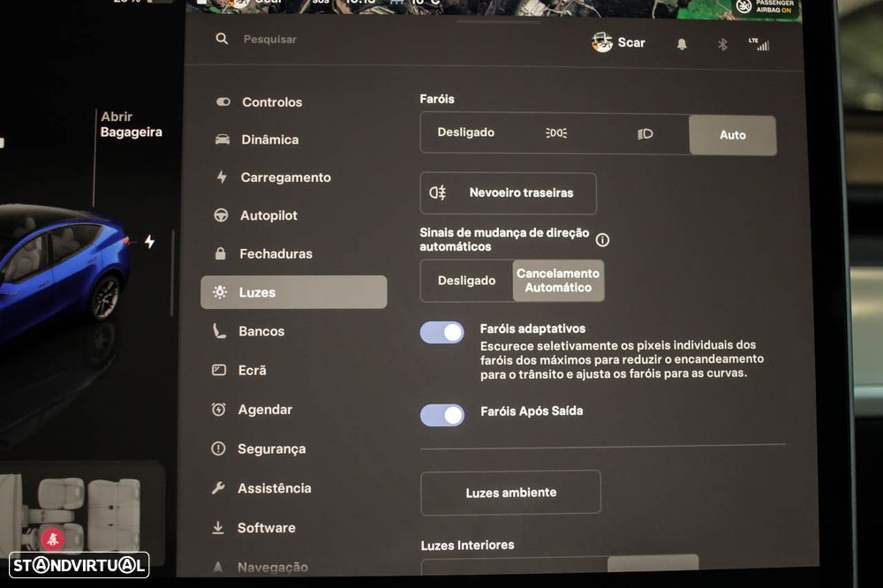Toggle Faróis adaptativos switch
This screenshot has height=588, width=883.
pos(442,332)
